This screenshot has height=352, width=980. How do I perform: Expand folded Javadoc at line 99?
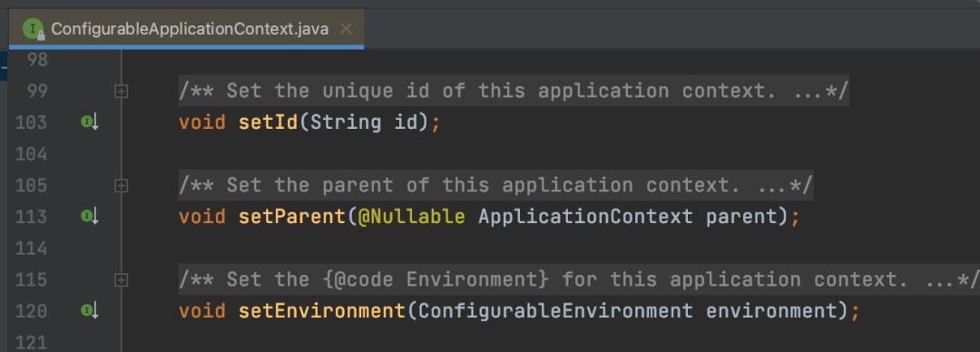pos(122,92)
